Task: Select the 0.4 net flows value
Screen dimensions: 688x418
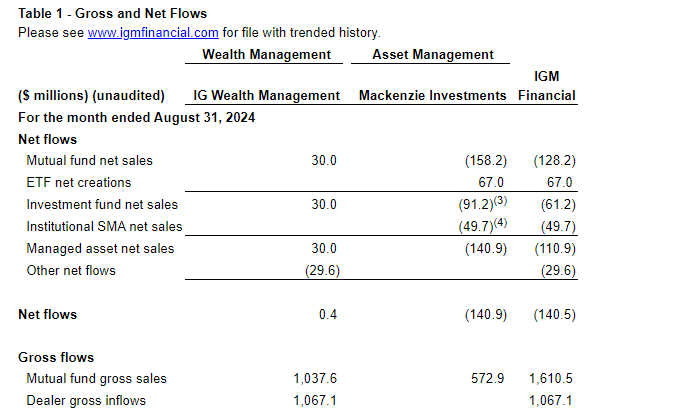Action: (x=328, y=315)
